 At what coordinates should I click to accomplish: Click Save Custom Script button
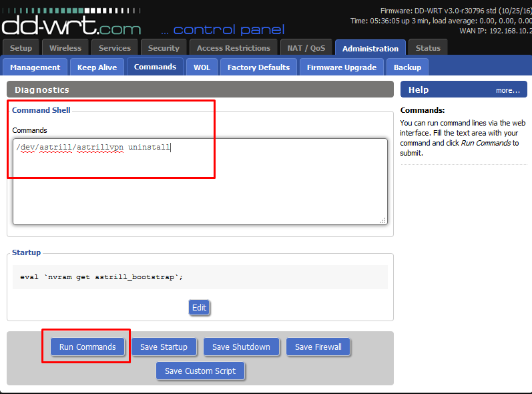(200, 371)
